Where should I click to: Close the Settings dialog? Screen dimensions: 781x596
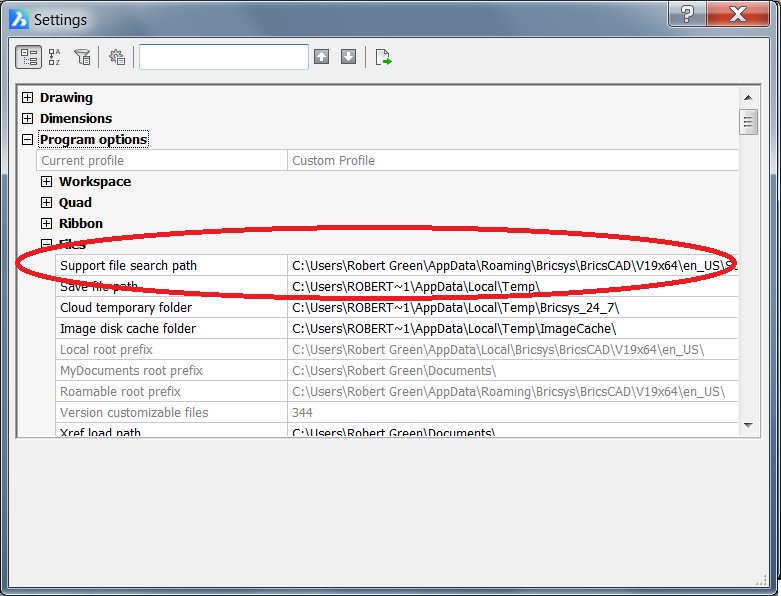pyautogui.click(x=738, y=14)
